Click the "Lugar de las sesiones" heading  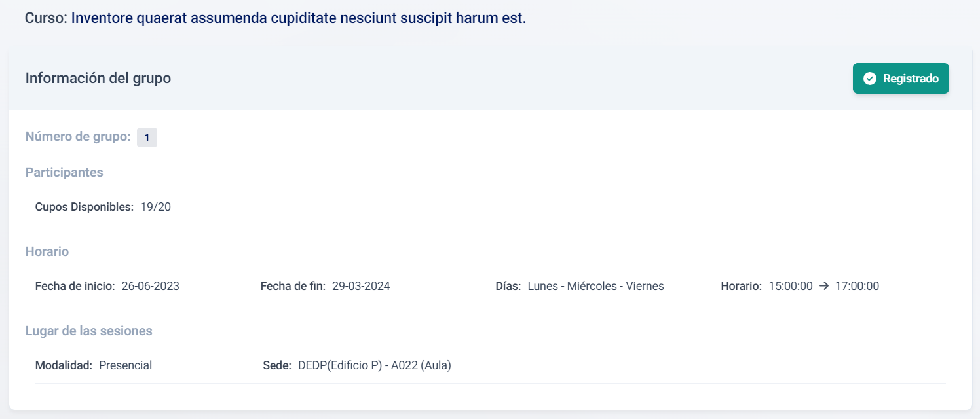(x=89, y=331)
